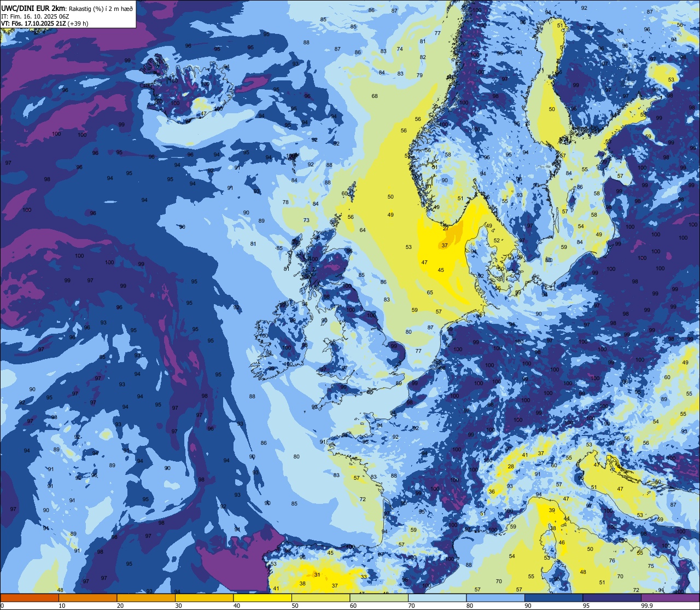Click the value "68" in the Norwegian Sea

(375, 96)
